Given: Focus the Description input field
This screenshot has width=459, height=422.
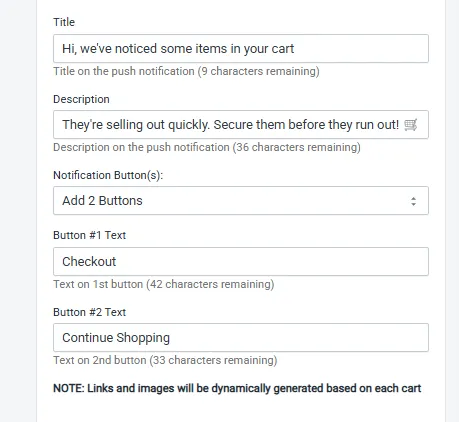Looking at the screenshot, I should tap(241, 125).
